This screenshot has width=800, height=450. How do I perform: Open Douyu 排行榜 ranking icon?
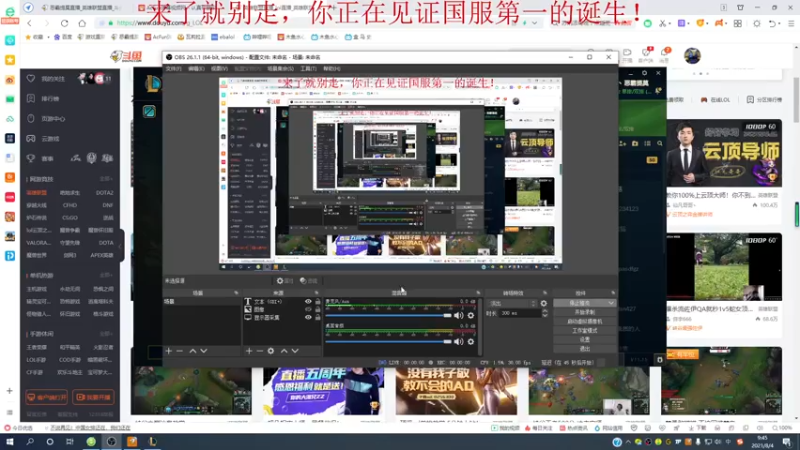click(31, 98)
